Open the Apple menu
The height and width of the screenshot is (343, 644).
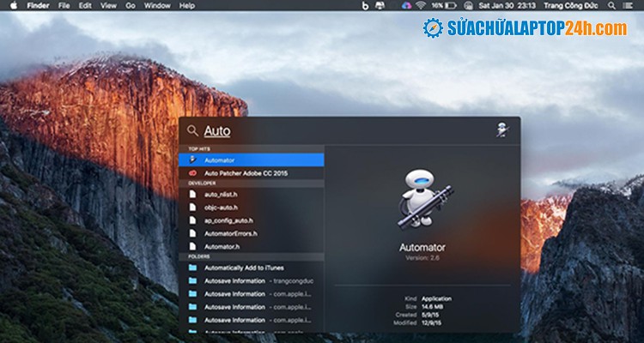[x=14, y=5]
